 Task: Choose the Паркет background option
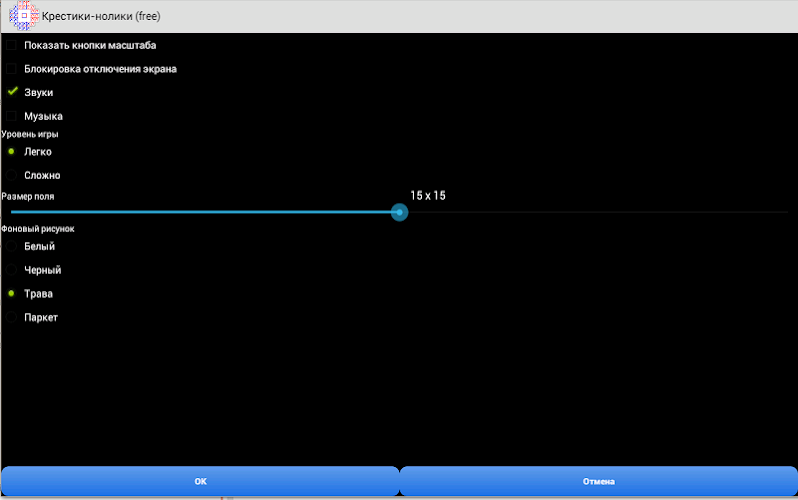coord(11,317)
